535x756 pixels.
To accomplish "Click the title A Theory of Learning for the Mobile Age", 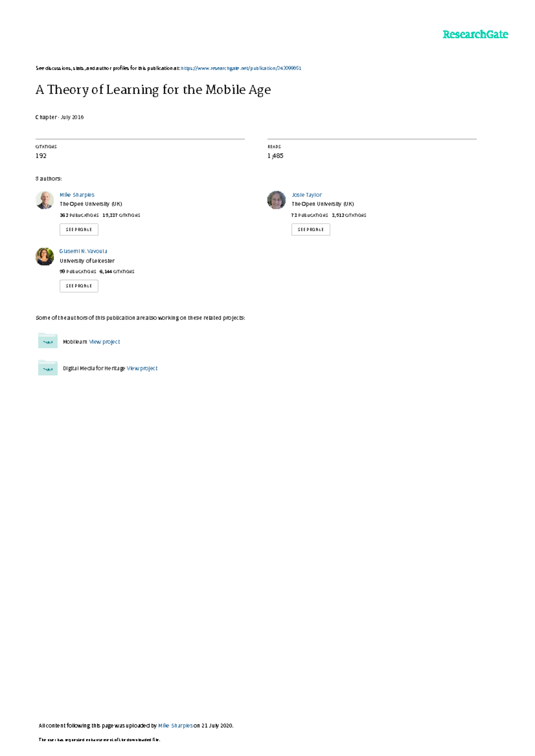I will 153,90.
